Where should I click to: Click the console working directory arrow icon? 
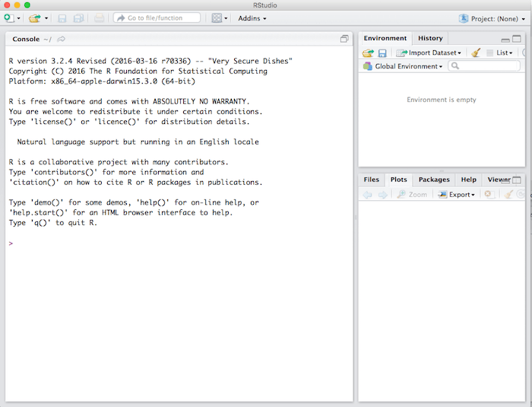pyautogui.click(x=61, y=39)
